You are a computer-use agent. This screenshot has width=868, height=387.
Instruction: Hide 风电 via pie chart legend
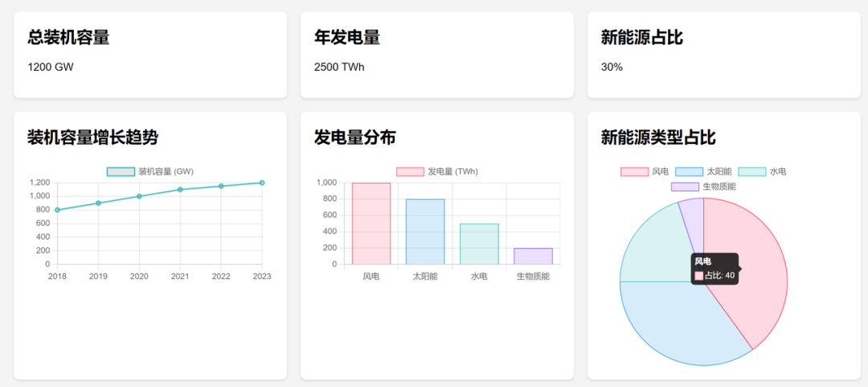(x=645, y=171)
